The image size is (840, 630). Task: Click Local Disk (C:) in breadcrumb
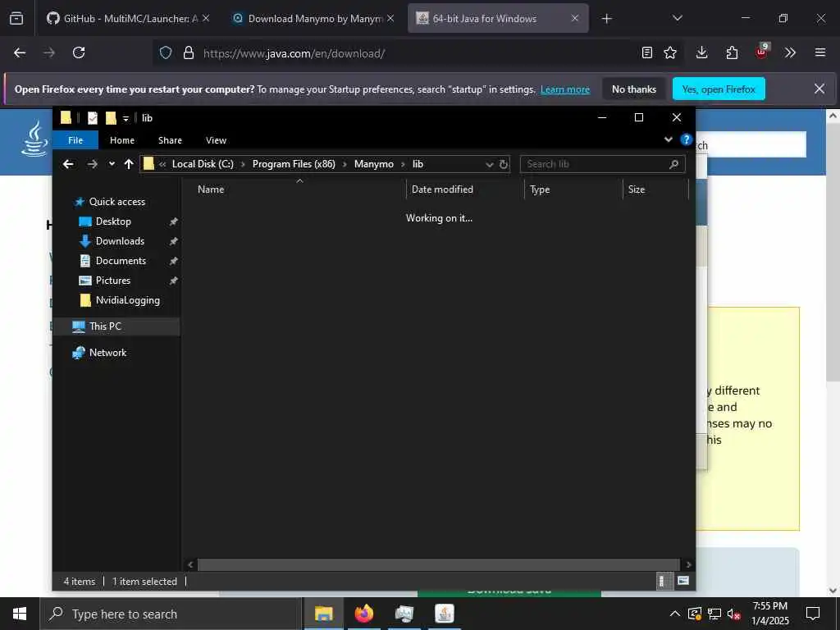click(203, 164)
